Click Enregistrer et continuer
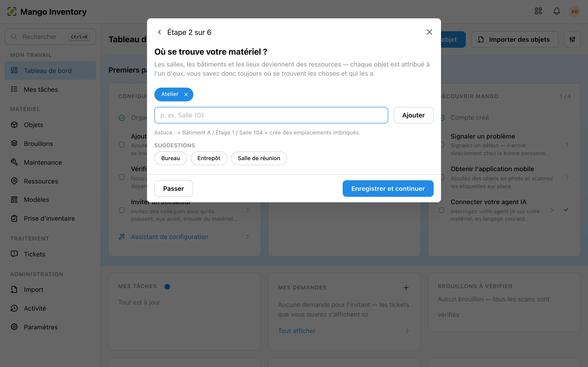The width and height of the screenshot is (588, 367). tap(388, 189)
